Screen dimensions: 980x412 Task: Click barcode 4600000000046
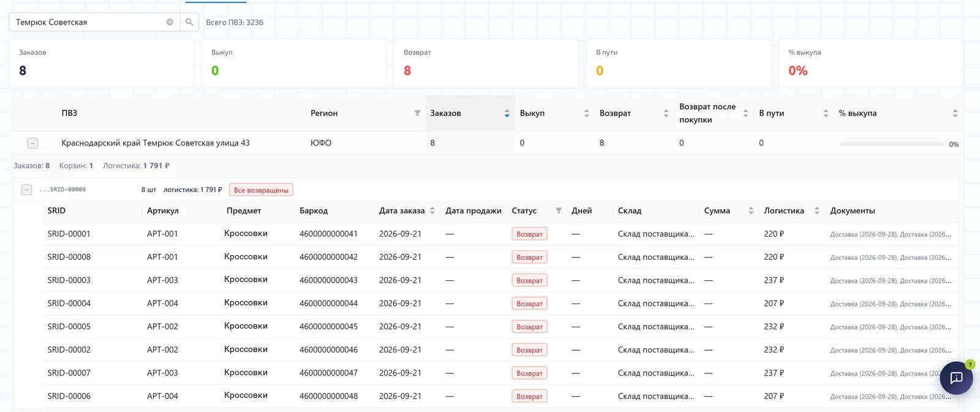tap(328, 350)
